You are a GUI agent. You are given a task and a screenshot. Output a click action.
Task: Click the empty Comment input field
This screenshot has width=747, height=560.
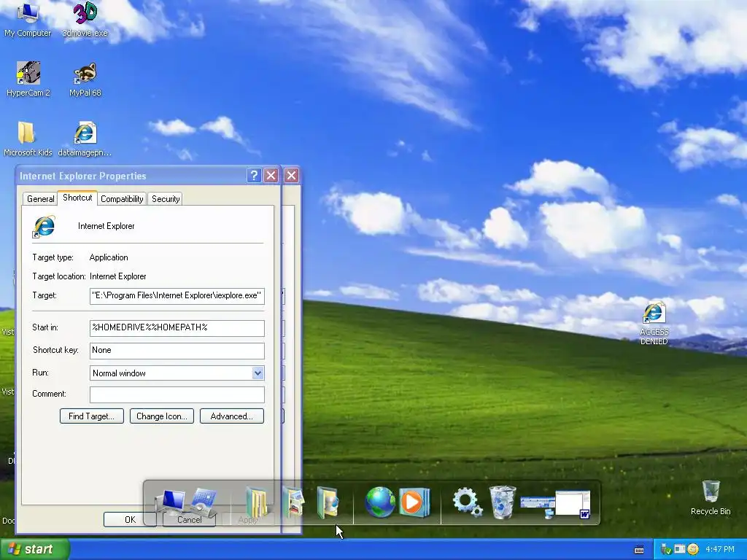[177, 394]
